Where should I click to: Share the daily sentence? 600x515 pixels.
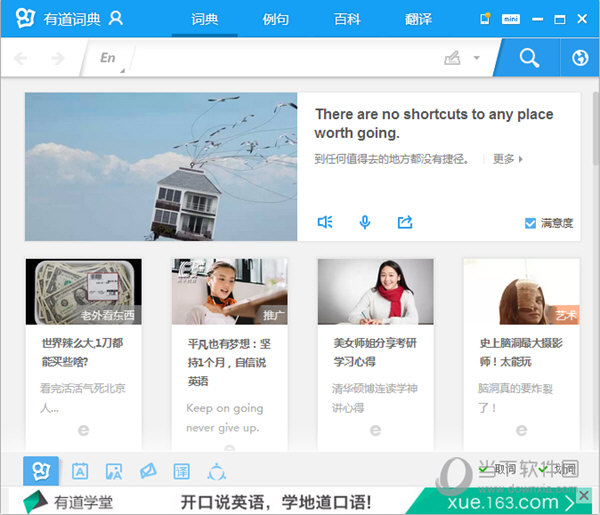(405, 222)
